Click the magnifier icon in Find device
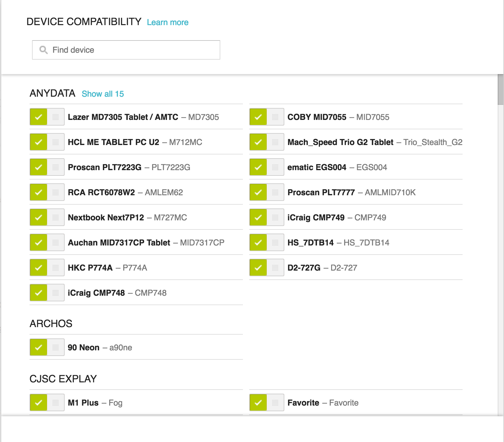The image size is (504, 442). [43, 50]
